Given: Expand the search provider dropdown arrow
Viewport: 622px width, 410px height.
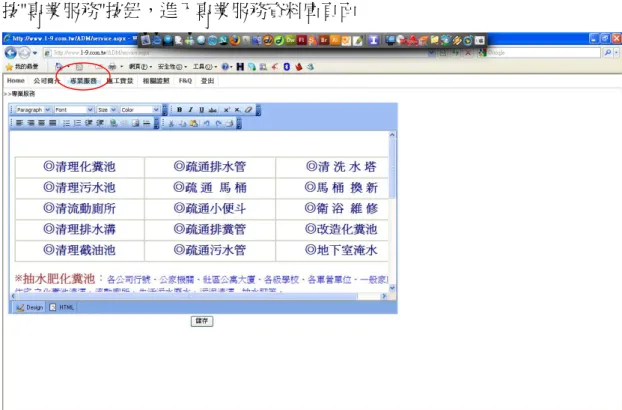Looking at the screenshot, I should [616, 52].
